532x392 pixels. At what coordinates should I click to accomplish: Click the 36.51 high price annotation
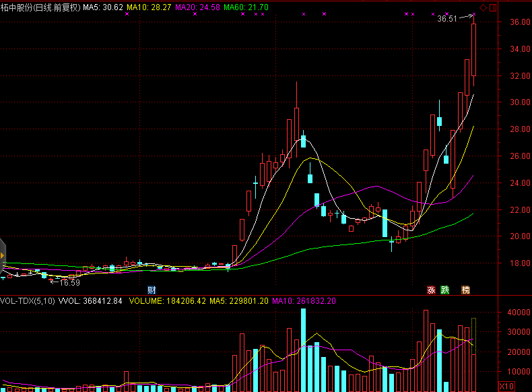[447, 20]
